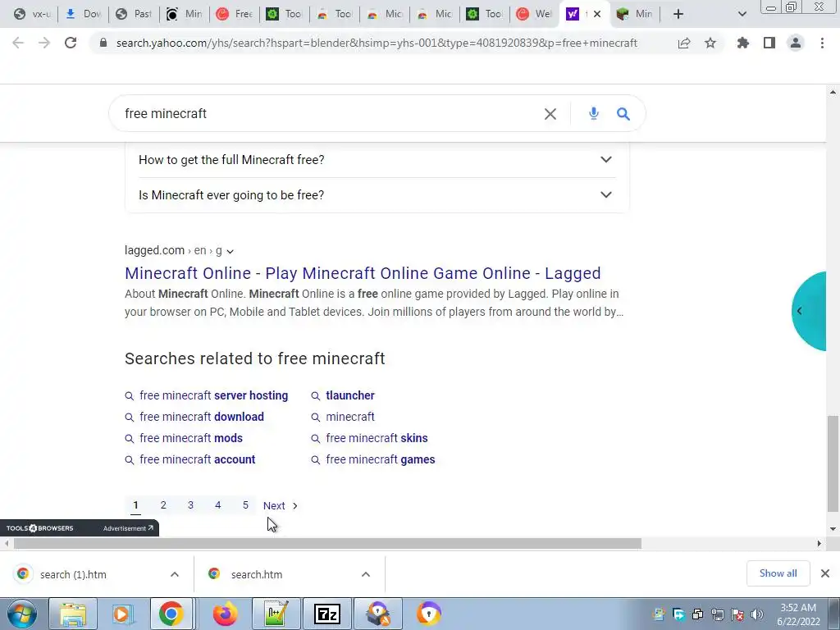Viewport: 840px width, 630px height.
Task: Toggle the Chrome side panel icon
Action: (769, 43)
